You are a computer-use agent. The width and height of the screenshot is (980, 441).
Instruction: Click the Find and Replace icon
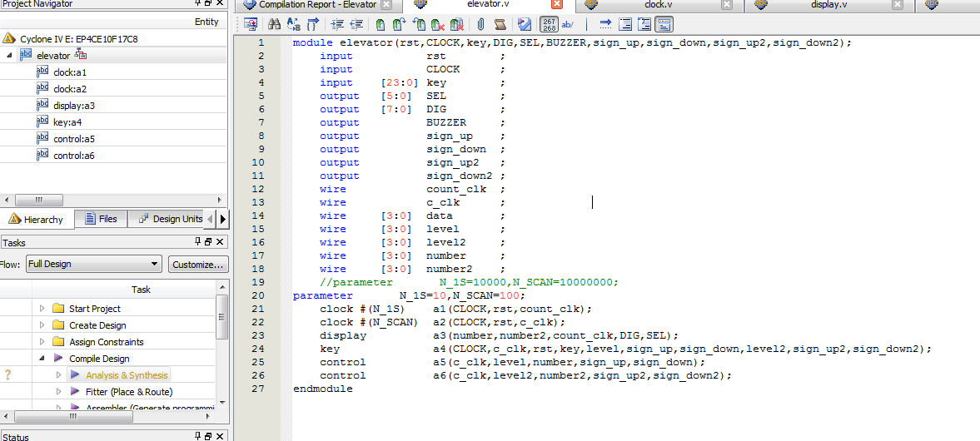pos(293,25)
